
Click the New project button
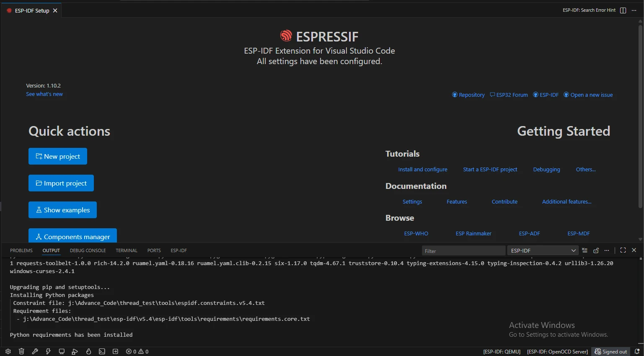[58, 156]
